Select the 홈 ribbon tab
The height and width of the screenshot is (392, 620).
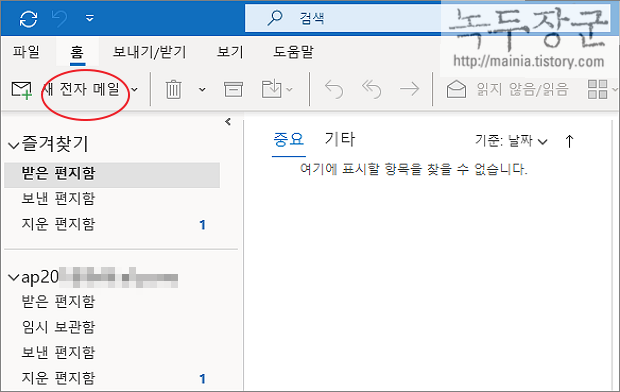click(x=77, y=52)
